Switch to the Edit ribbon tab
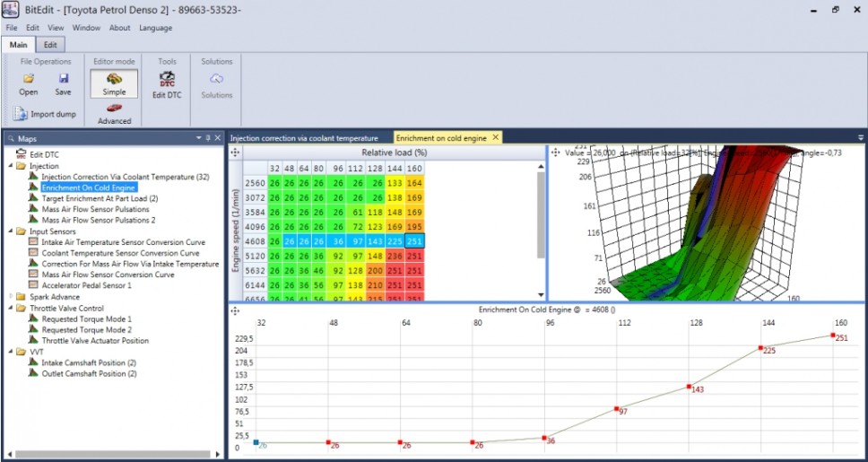 [50, 45]
